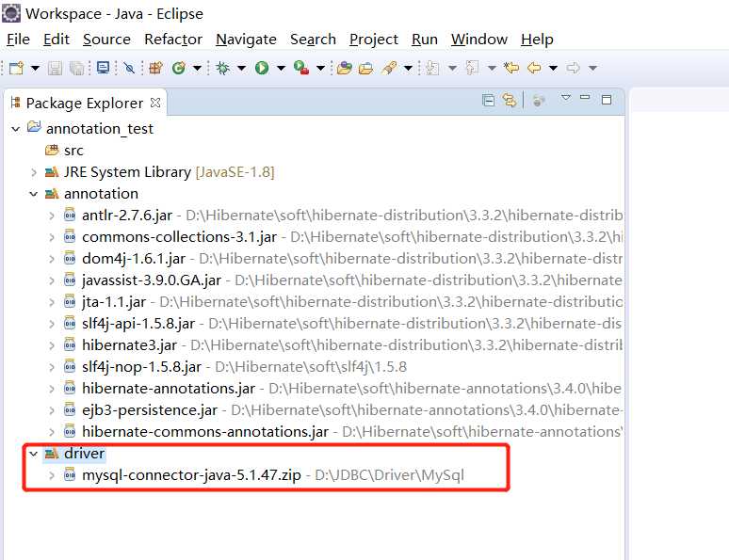This screenshot has width=729, height=560.
Task: Collapse the driver library node
Action: (x=34, y=453)
